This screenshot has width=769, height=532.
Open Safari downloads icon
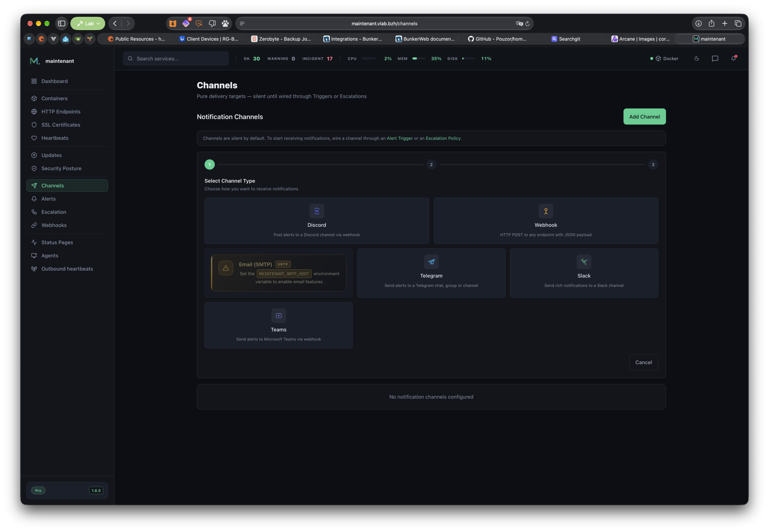tap(698, 23)
